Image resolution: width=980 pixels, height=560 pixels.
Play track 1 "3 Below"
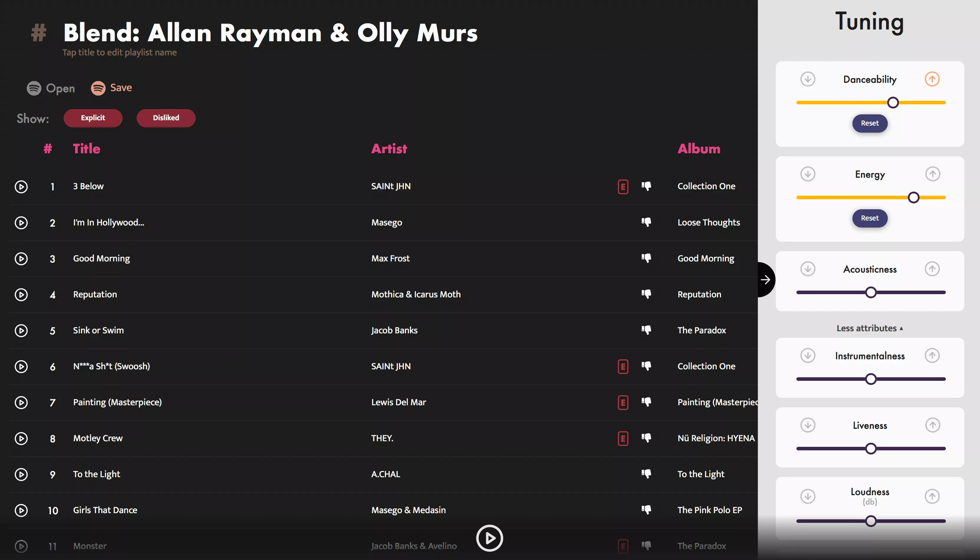tap(21, 187)
